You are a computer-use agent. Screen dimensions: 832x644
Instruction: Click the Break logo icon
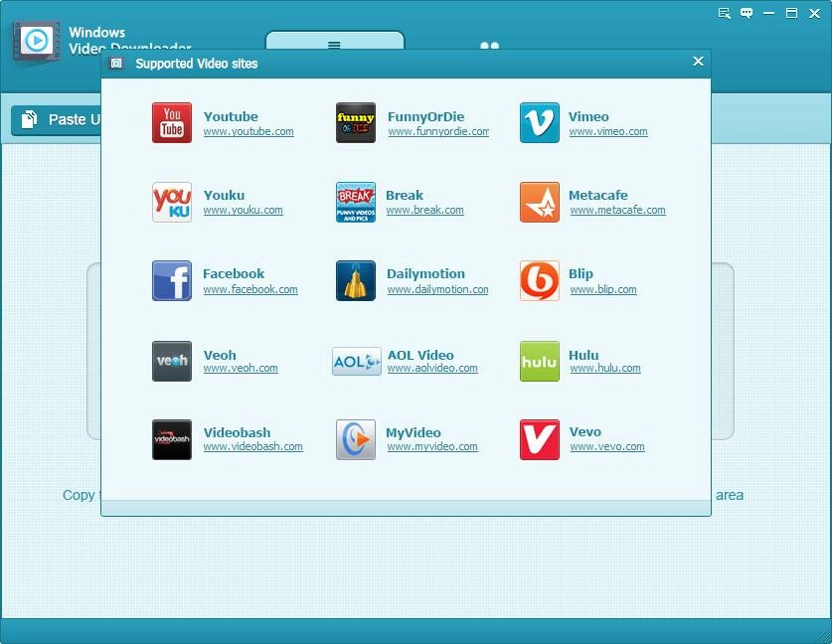(356, 202)
